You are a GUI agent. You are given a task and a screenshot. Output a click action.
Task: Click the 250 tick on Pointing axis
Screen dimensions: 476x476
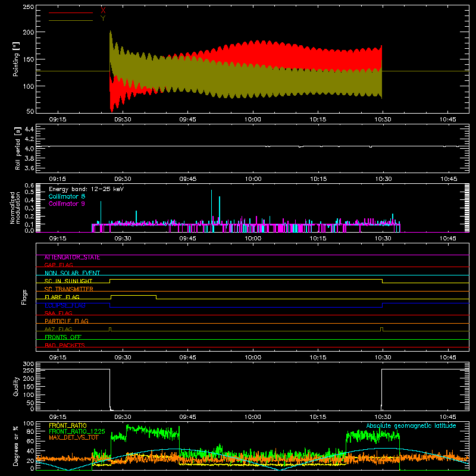(29, 7)
